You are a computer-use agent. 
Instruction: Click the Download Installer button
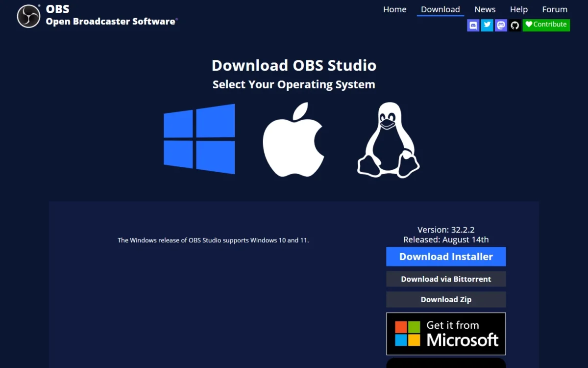pyautogui.click(x=446, y=257)
